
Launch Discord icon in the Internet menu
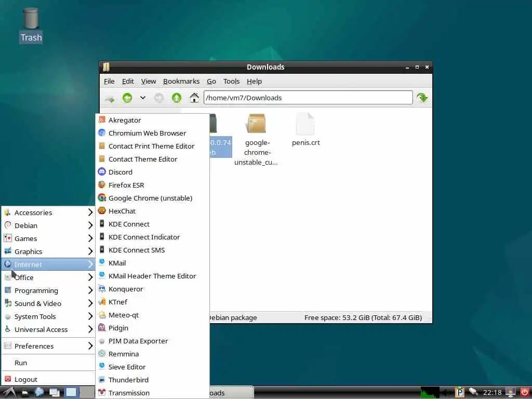(102, 171)
